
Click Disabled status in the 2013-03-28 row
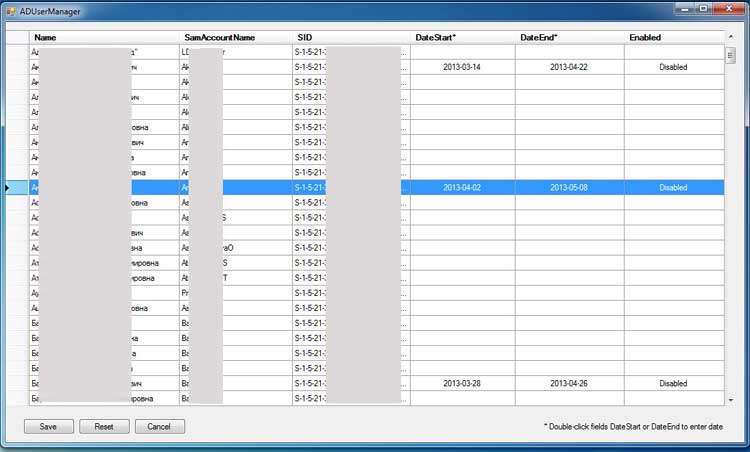[672, 383]
